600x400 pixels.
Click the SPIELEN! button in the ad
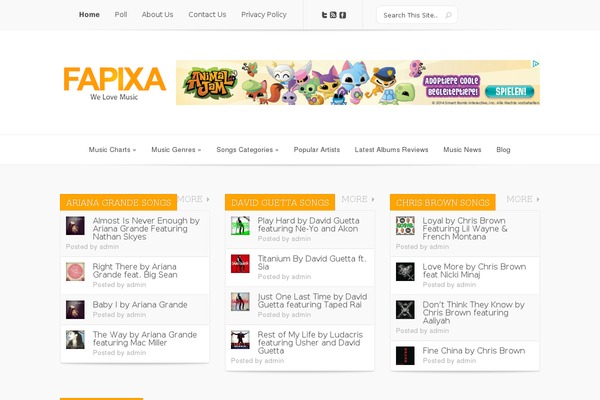tap(510, 91)
